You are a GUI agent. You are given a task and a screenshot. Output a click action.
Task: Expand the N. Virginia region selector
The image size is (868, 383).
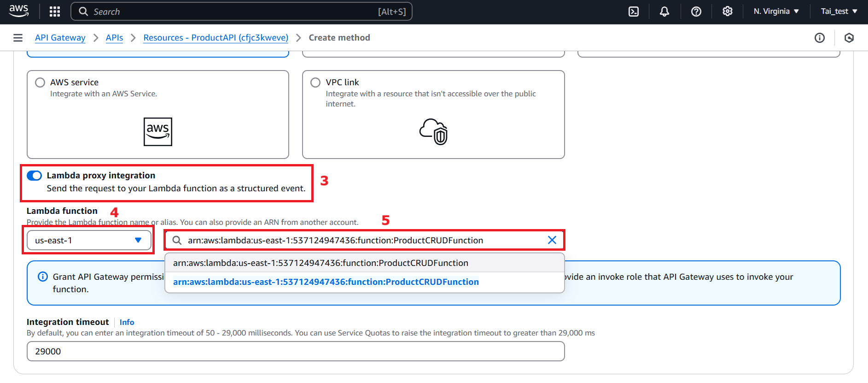(776, 12)
